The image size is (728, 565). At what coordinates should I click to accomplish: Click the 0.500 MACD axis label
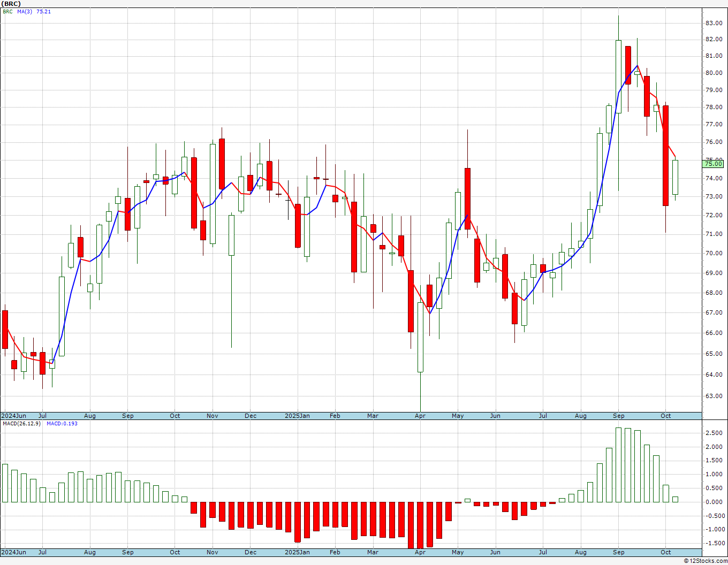pyautogui.click(x=714, y=488)
